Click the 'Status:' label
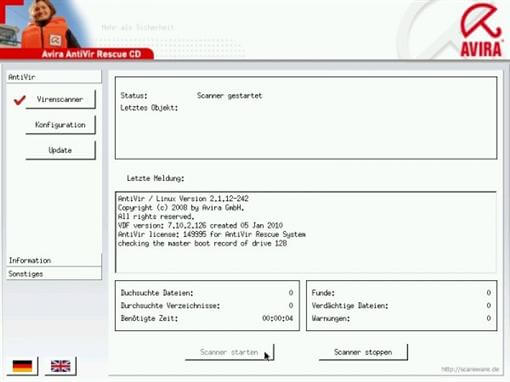 tap(134, 96)
